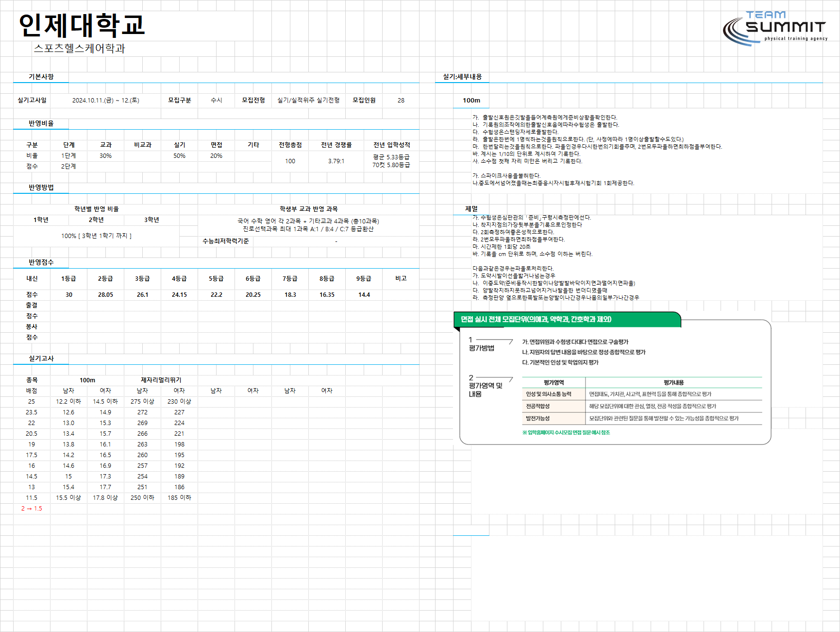Select the 발전가능성 row label
840x632 pixels.
point(538,418)
